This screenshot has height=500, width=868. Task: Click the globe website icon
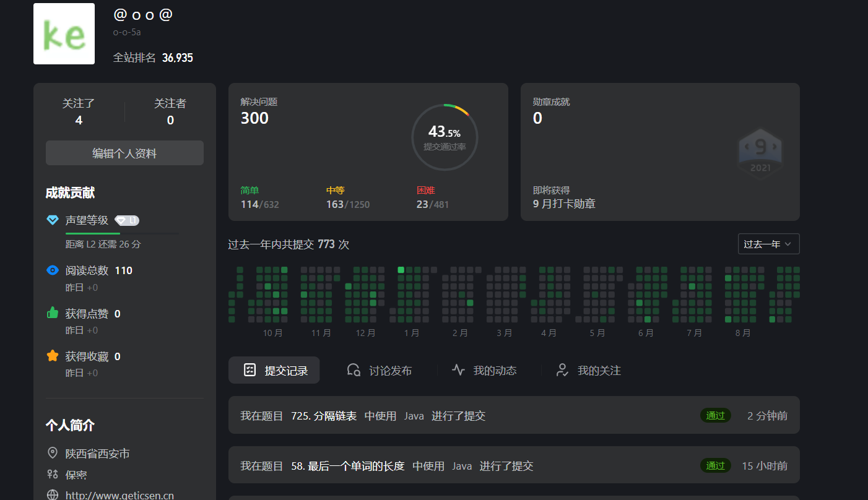53,495
